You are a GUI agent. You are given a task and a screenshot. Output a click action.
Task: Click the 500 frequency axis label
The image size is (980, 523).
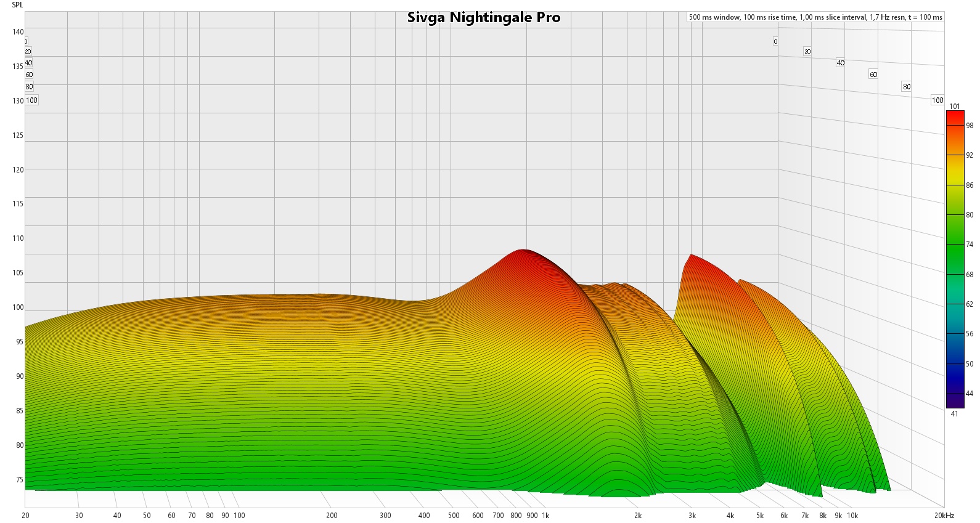454,516
